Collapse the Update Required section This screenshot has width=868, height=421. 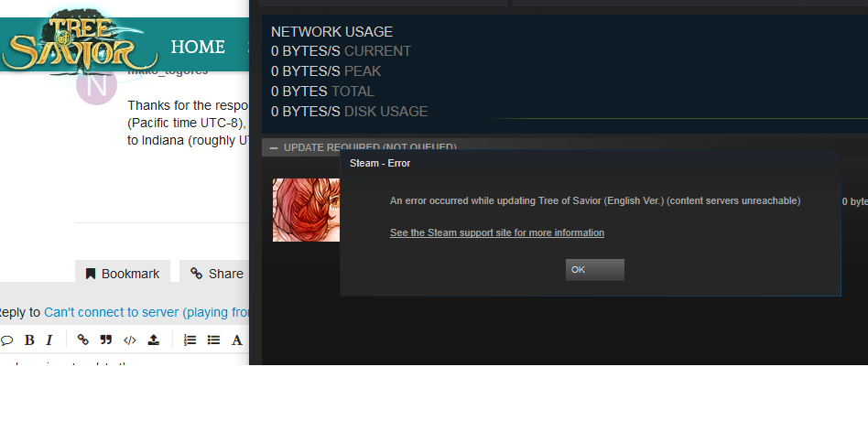tap(273, 147)
